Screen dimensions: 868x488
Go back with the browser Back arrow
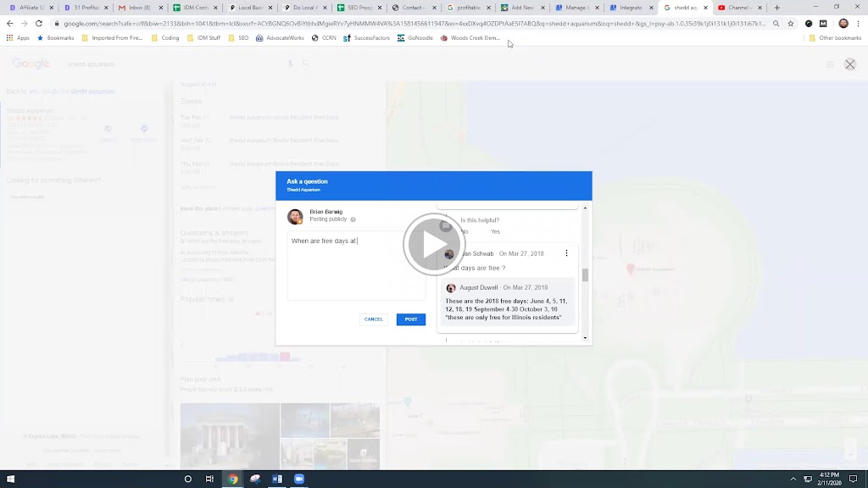click(10, 24)
